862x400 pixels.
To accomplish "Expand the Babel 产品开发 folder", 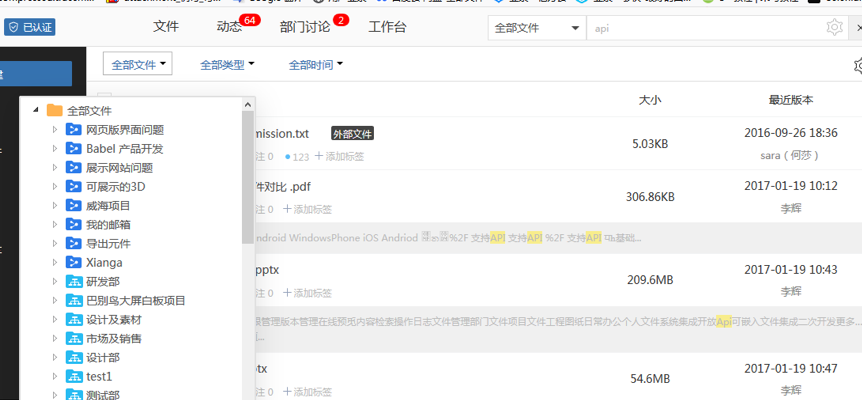I will [x=54, y=149].
